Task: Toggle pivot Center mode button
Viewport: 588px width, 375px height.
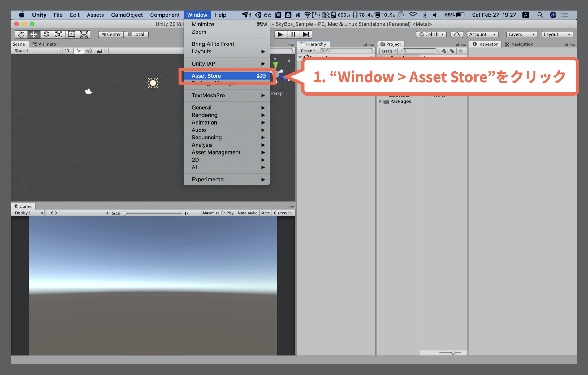Action: coord(111,34)
